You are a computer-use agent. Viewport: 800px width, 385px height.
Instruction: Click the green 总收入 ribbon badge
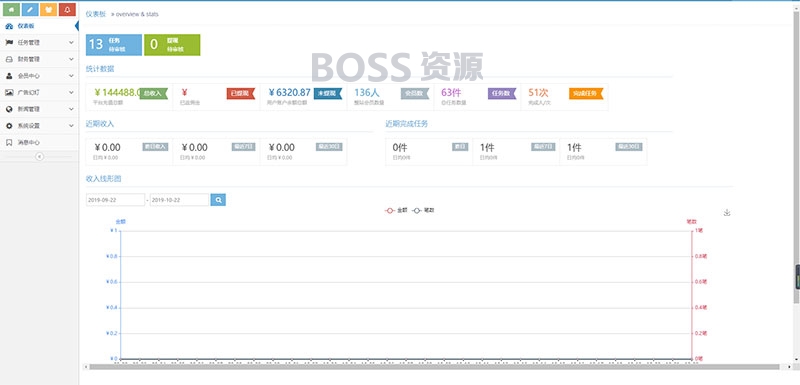[x=153, y=93]
